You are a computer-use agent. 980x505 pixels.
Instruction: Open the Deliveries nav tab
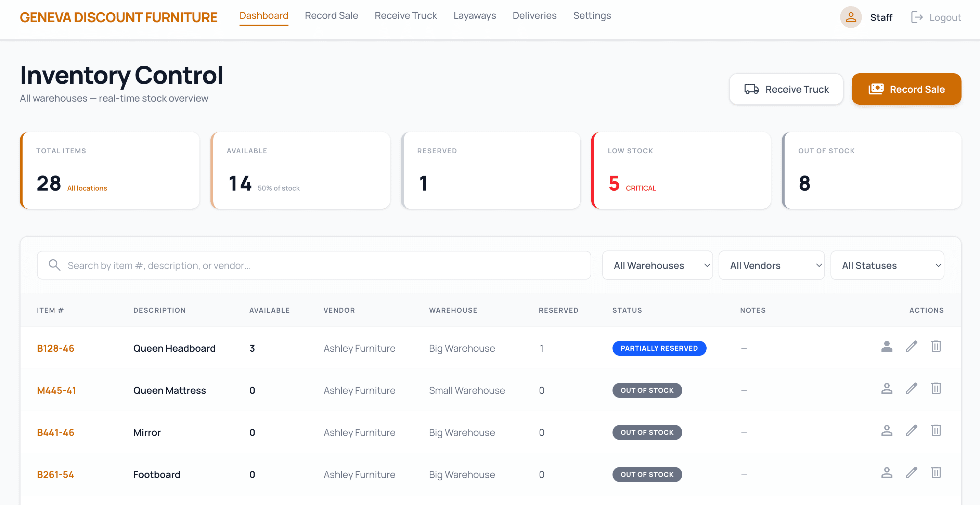(x=534, y=16)
